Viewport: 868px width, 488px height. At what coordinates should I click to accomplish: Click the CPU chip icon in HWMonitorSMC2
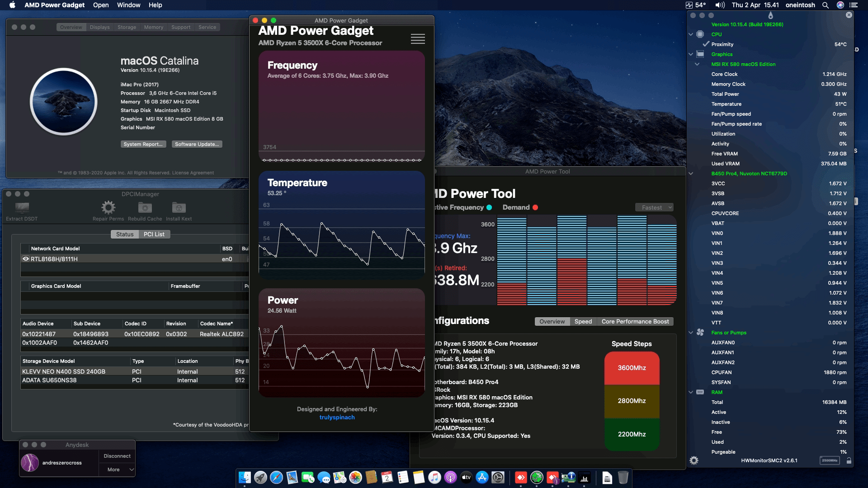700,34
